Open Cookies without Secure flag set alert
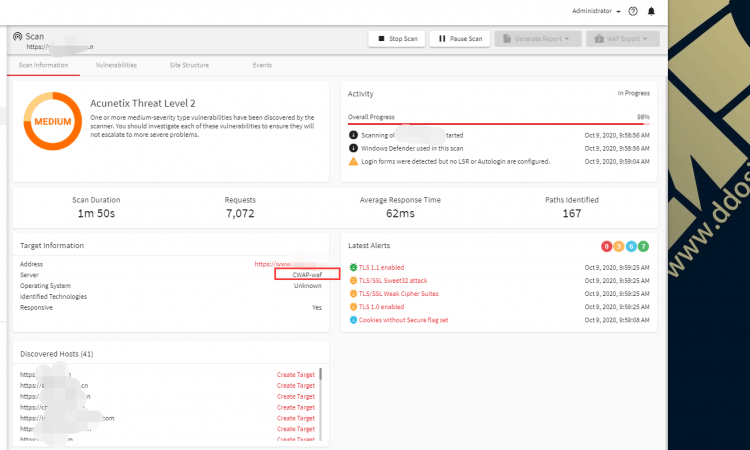This screenshot has width=750, height=450. click(x=403, y=320)
